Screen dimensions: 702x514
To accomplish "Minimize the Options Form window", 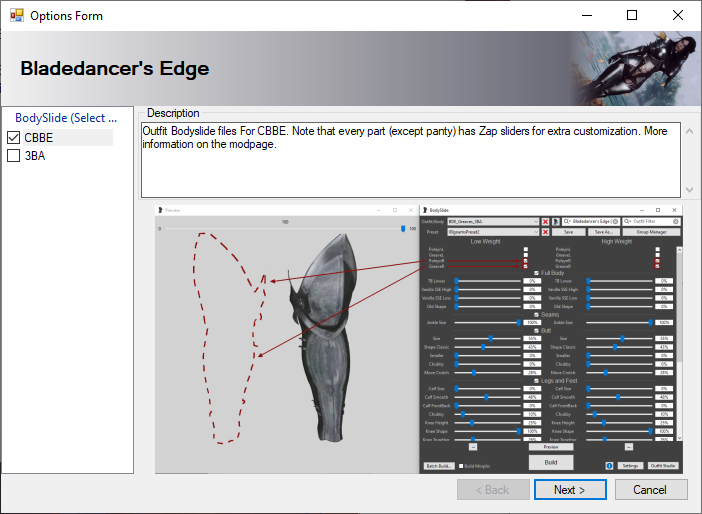I will click(587, 15).
